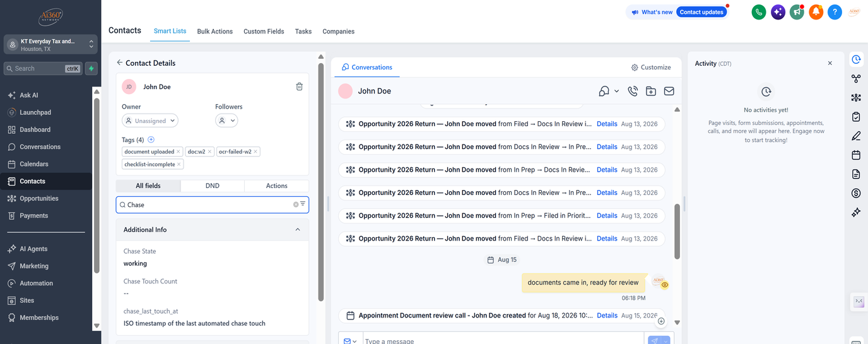The height and width of the screenshot is (344, 868).
Task: Go to the Tasks tab
Action: pyautogui.click(x=303, y=32)
